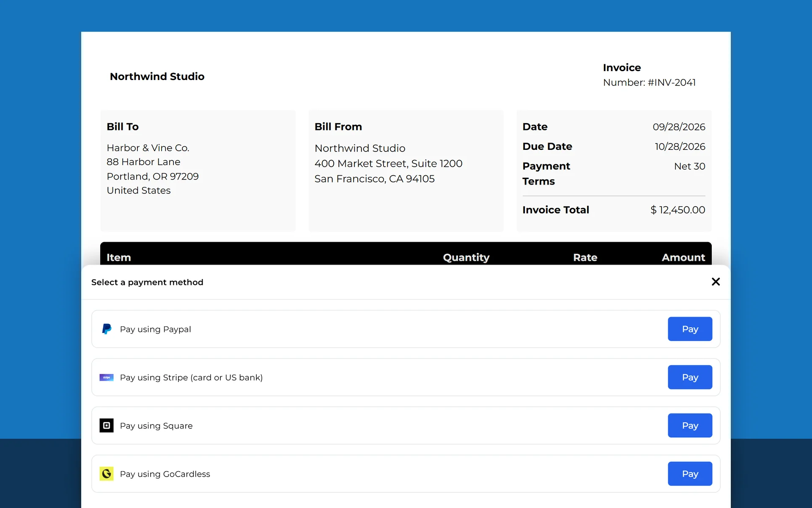Click 'United States' in Bill To
The height and width of the screenshot is (508, 812).
[x=139, y=190]
